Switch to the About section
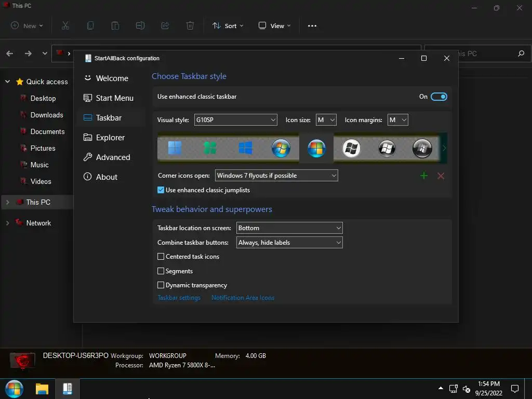The width and height of the screenshot is (532, 399). (111, 177)
